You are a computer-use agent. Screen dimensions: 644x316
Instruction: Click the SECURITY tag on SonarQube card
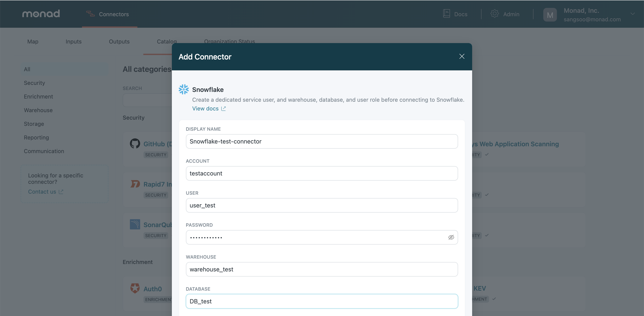156,236
